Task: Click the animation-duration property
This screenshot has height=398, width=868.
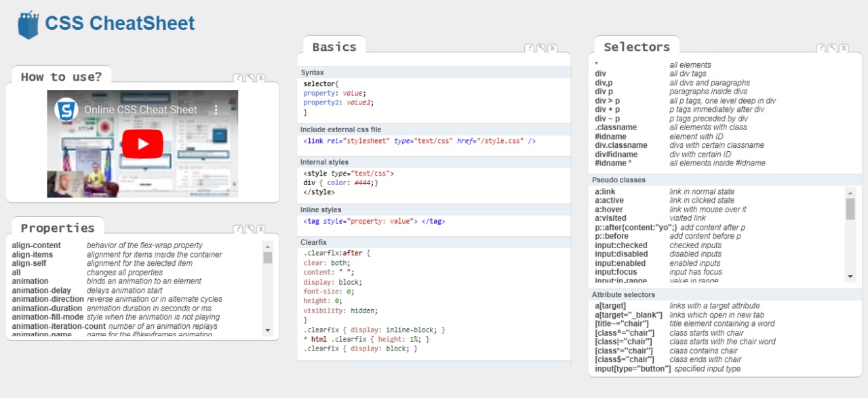Action: pos(47,309)
